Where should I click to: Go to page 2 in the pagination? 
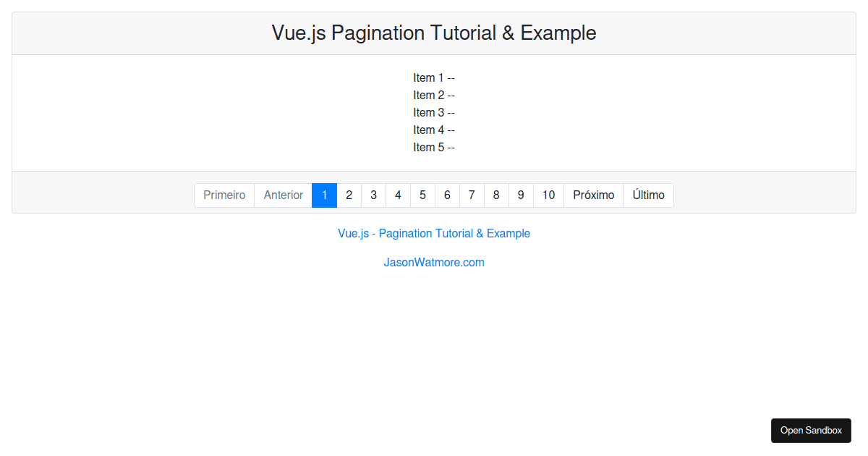[349, 195]
